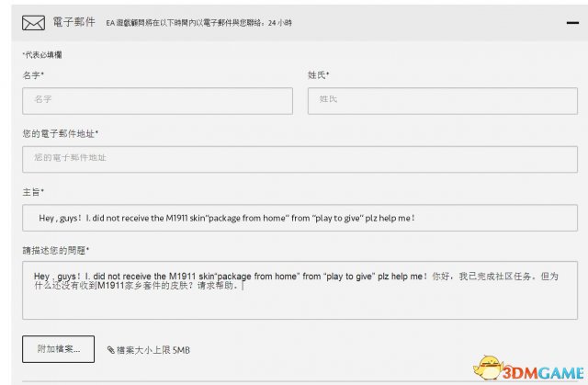Click the 電子郵件 section heading

[x=73, y=22]
